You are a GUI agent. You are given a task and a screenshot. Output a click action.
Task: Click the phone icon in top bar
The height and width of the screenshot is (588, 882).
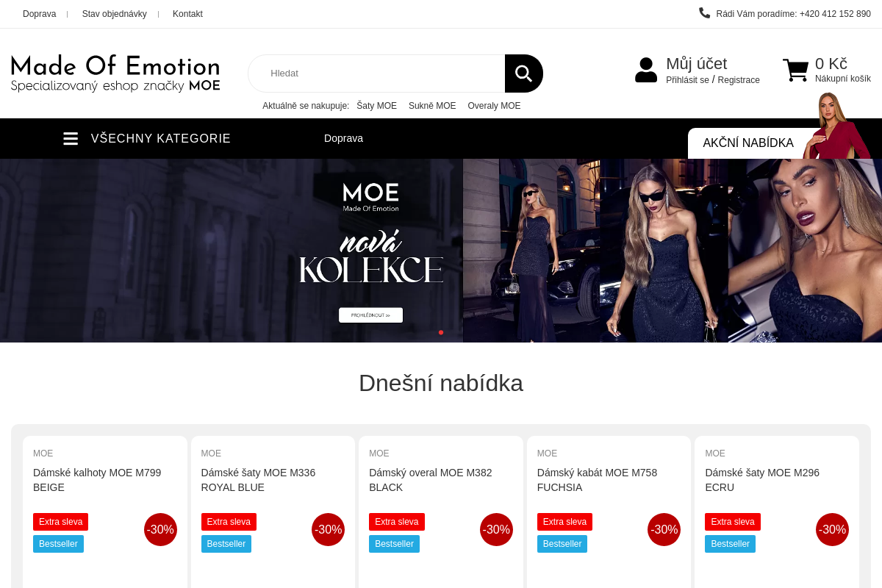tap(704, 12)
